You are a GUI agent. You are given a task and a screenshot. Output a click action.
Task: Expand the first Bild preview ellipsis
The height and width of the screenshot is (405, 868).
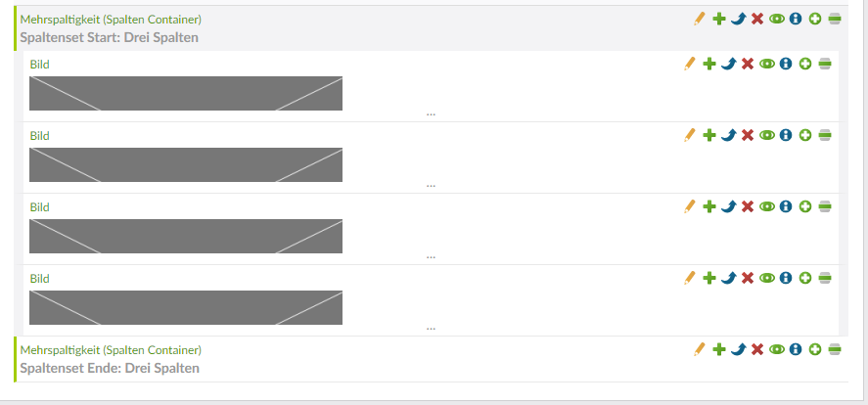pos(431,113)
